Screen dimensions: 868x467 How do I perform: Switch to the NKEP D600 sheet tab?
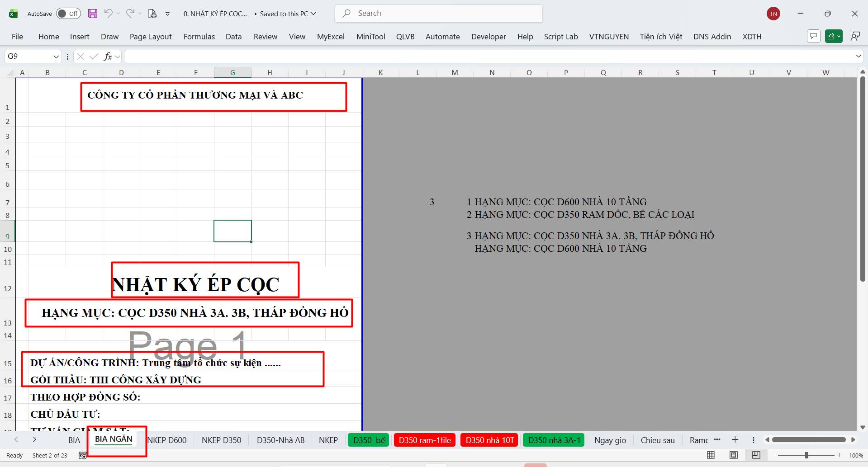tap(167, 440)
